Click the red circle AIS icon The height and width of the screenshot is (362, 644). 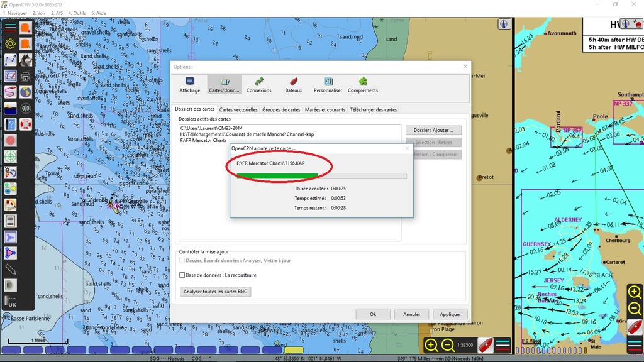click(10, 140)
